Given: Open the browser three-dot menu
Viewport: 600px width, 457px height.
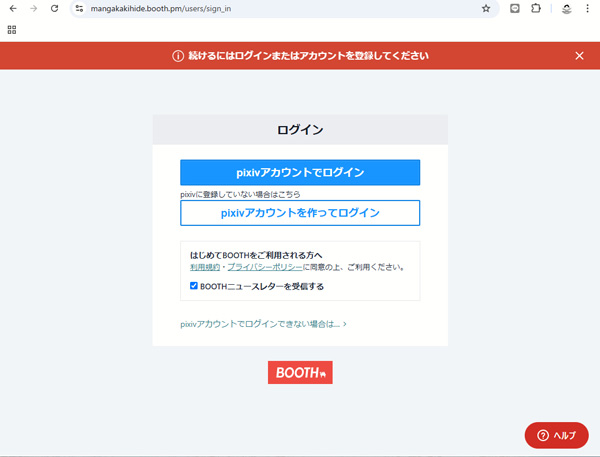Looking at the screenshot, I should (587, 8).
